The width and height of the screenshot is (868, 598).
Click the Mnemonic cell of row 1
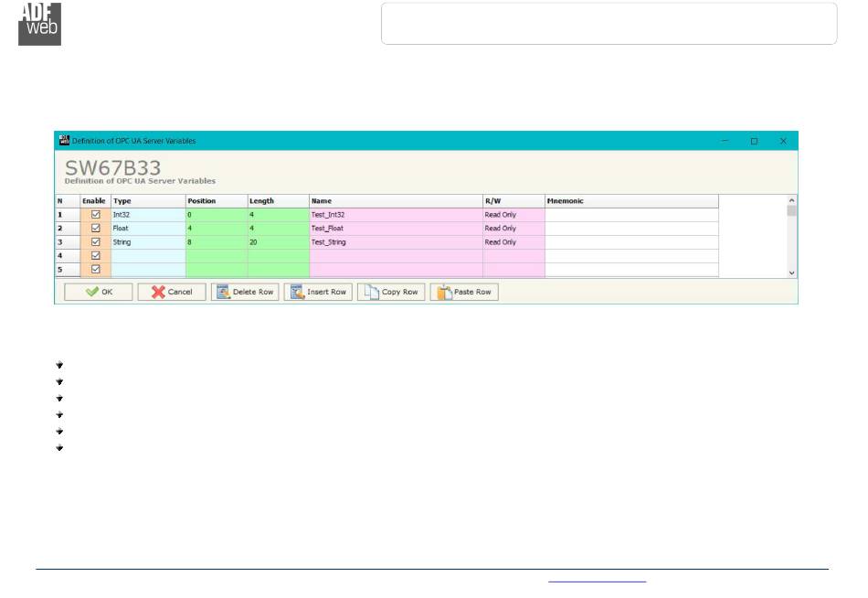pyautogui.click(x=631, y=215)
